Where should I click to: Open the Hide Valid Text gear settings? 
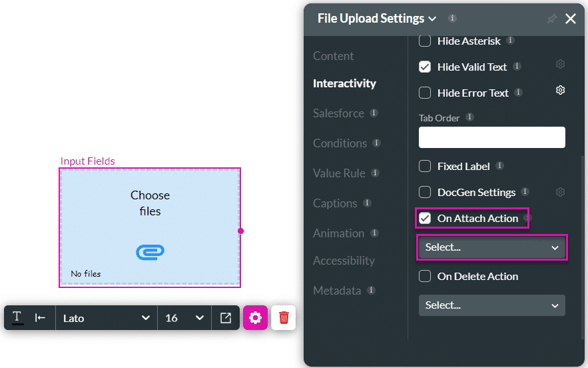[560, 64]
